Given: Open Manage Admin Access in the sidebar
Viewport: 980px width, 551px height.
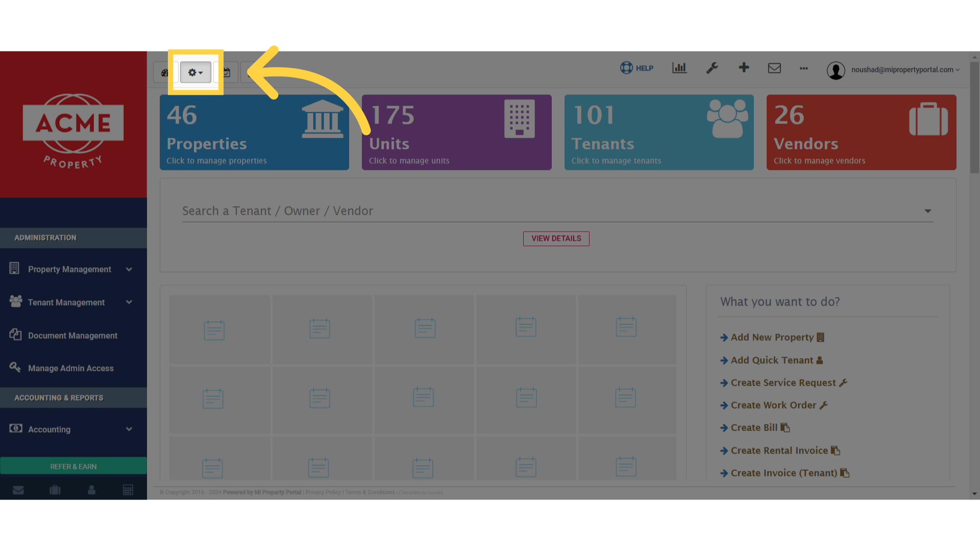Looking at the screenshot, I should (73, 368).
